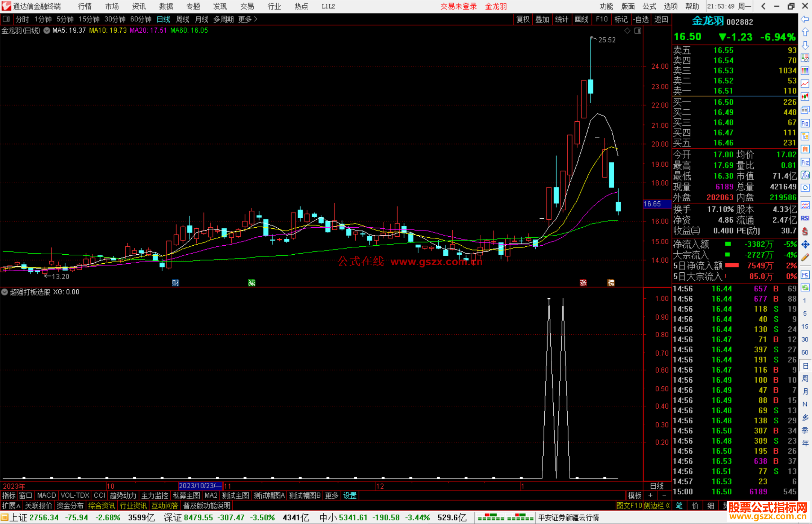Screen dimensions: 812x524
Task: Click the plus zoom button beside 模板
Action: [x=650, y=495]
